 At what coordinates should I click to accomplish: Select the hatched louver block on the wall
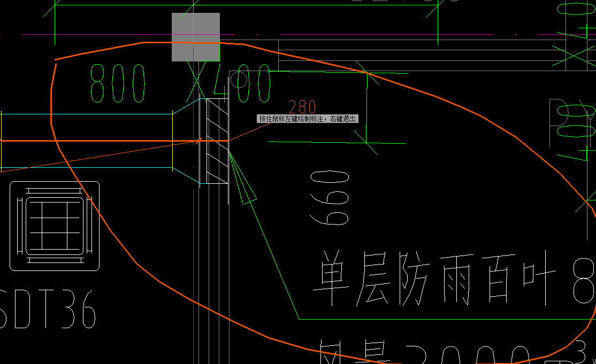[217, 141]
